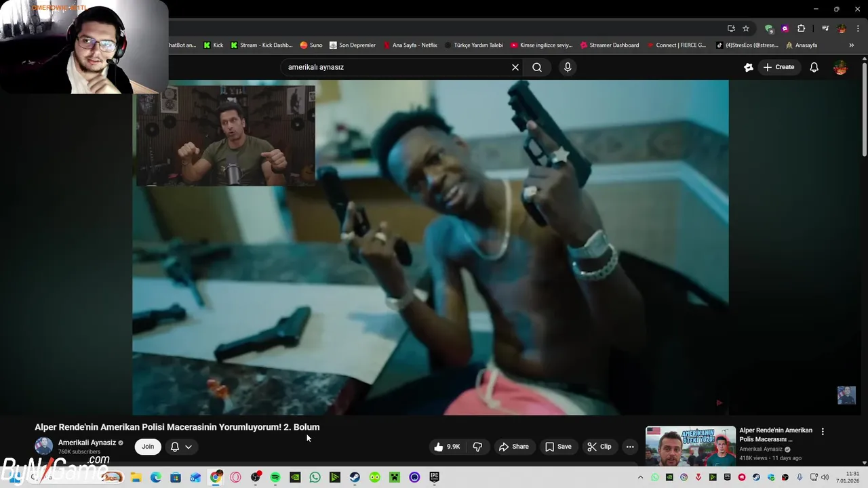Click the main video player
The height and width of the screenshot is (488, 868).
pyautogui.click(x=431, y=247)
